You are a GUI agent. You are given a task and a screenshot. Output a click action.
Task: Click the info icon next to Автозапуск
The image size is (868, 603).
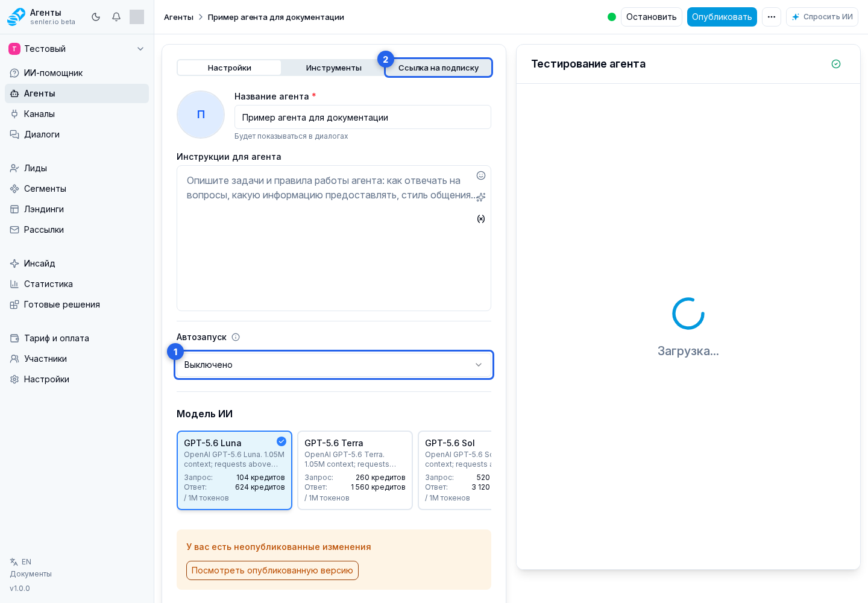click(x=236, y=337)
